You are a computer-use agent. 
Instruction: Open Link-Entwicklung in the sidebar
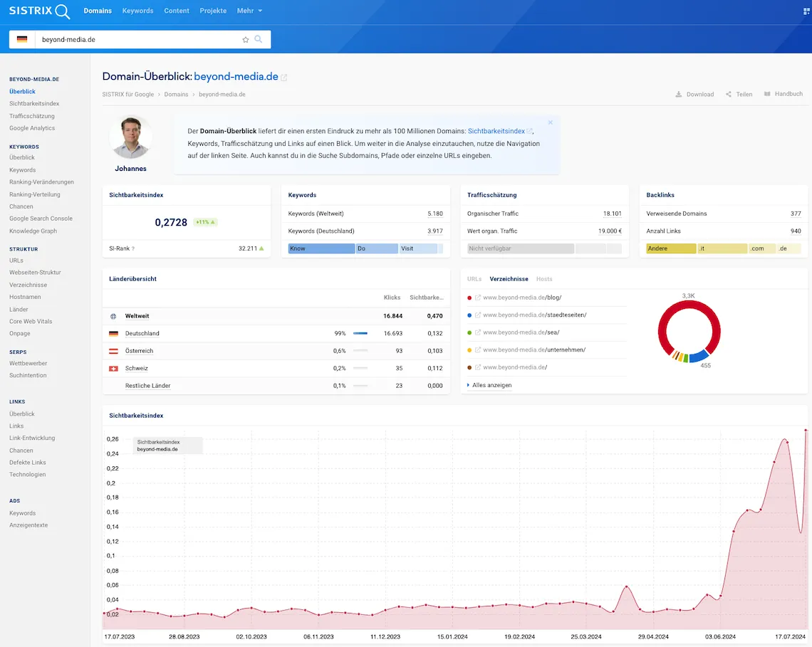(x=32, y=438)
